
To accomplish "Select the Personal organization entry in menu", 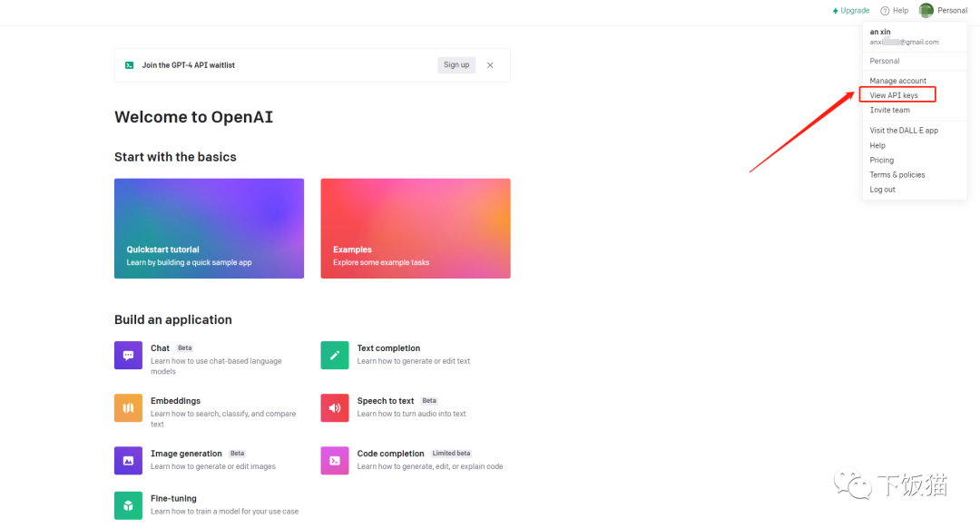I will tap(885, 61).
